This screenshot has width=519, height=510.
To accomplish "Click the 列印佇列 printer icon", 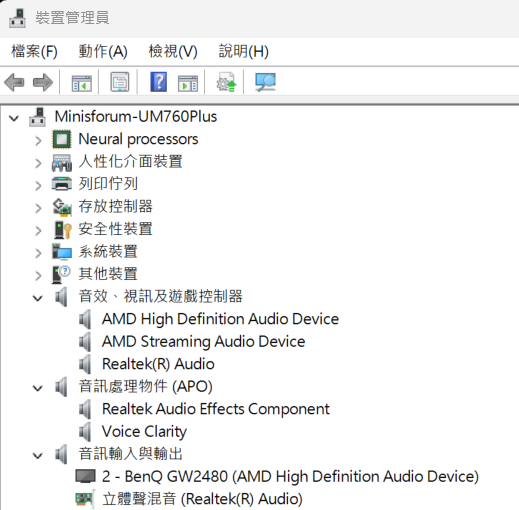I will 62,184.
